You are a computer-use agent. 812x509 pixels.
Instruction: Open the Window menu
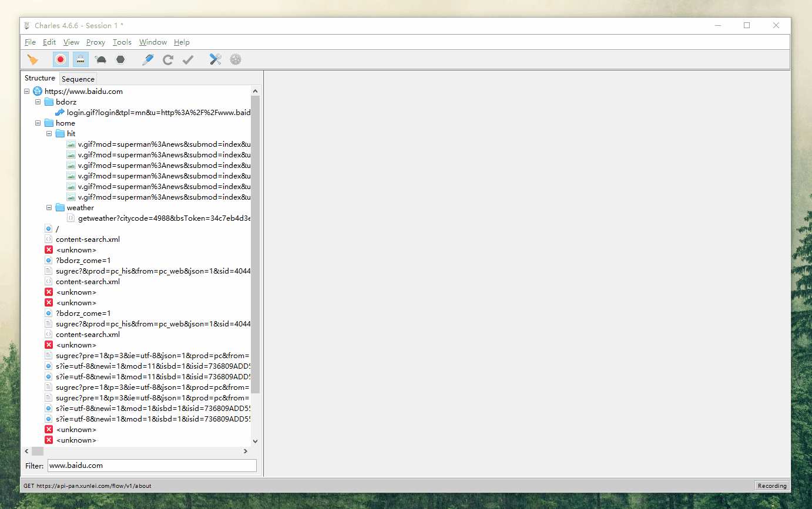click(x=153, y=42)
